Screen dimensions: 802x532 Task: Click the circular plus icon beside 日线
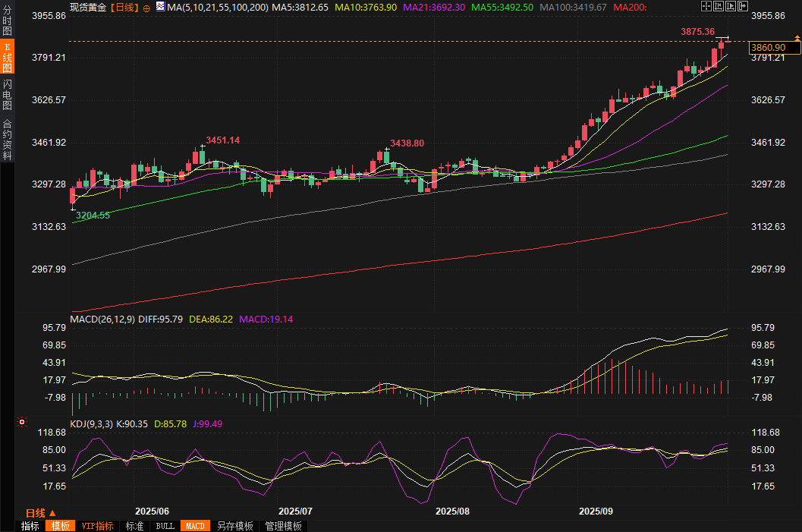point(146,7)
